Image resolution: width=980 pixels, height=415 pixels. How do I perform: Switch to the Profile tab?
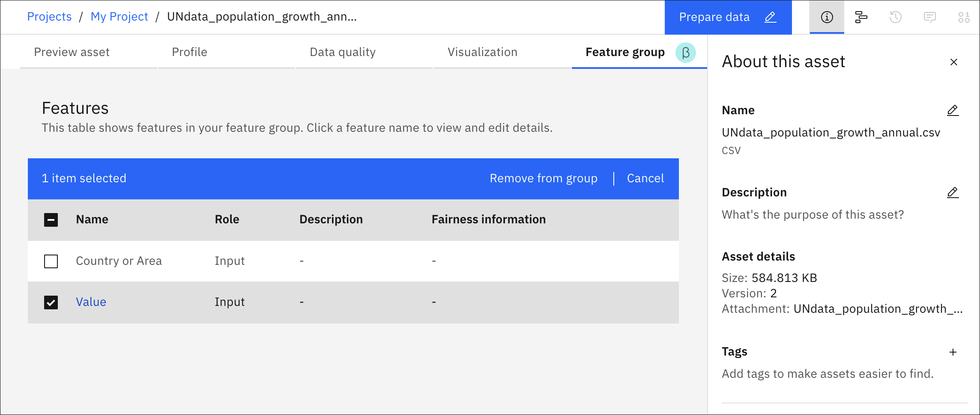tap(190, 52)
